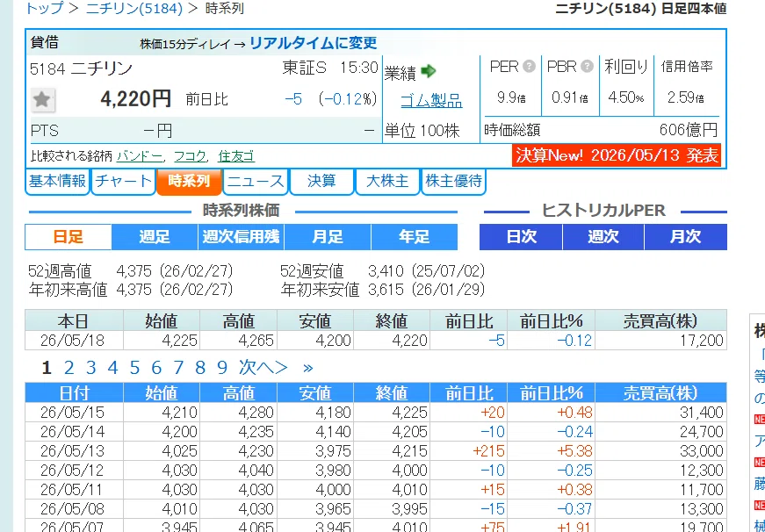Click the PBR help question mark icon
The height and width of the screenshot is (532, 765).
[587, 66]
